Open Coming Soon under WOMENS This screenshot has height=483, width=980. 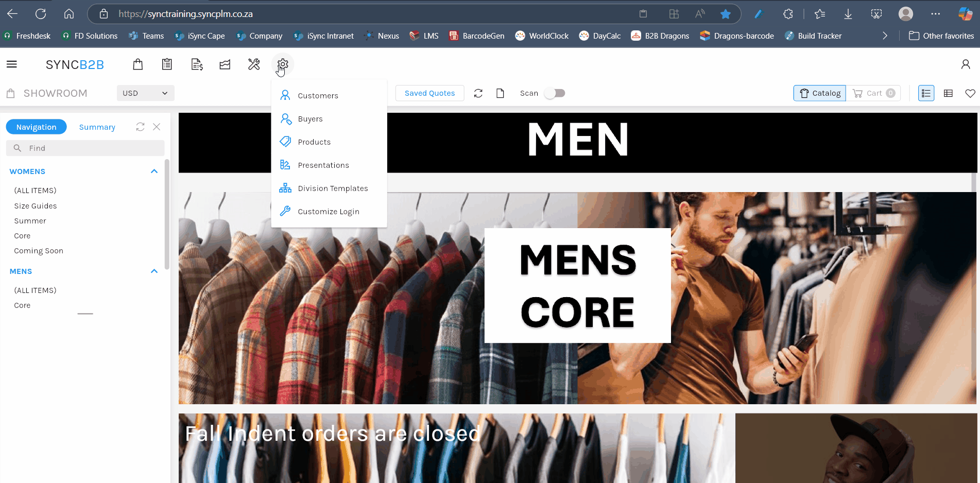tap(39, 251)
